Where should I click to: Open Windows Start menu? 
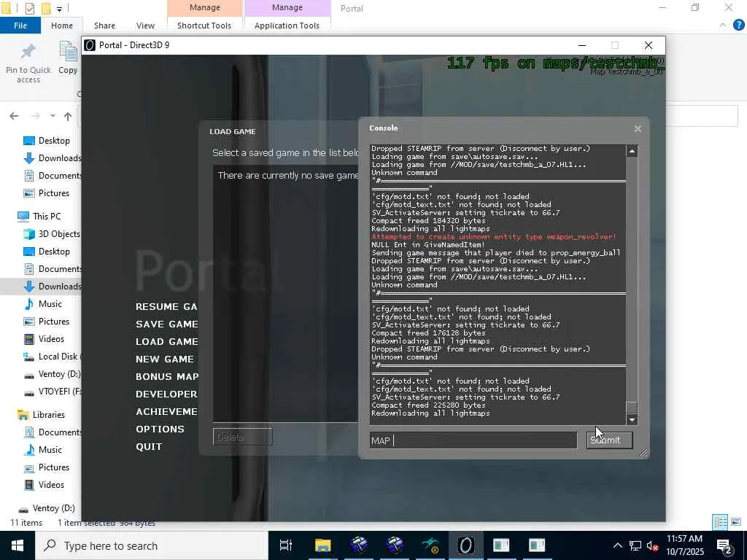click(18, 545)
